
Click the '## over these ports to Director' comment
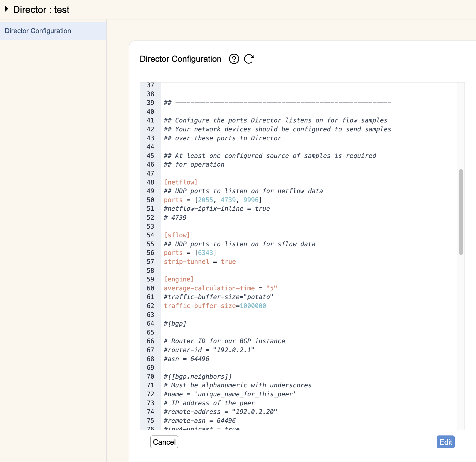click(x=223, y=138)
